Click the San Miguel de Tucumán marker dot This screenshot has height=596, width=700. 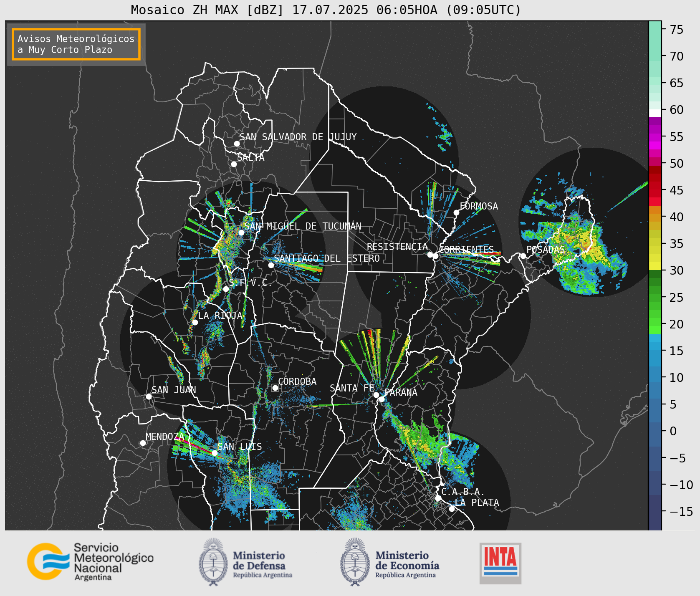[241, 232]
